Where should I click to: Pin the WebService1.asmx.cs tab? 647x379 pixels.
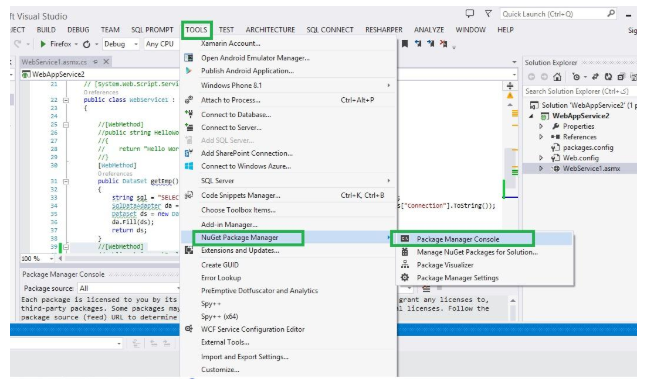tap(95, 62)
